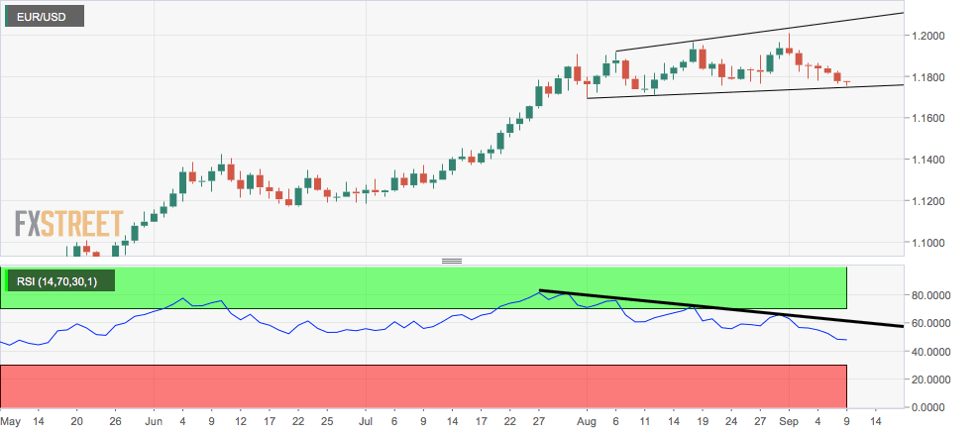
Task: Click the May date label on time axis
Action: tap(10, 421)
